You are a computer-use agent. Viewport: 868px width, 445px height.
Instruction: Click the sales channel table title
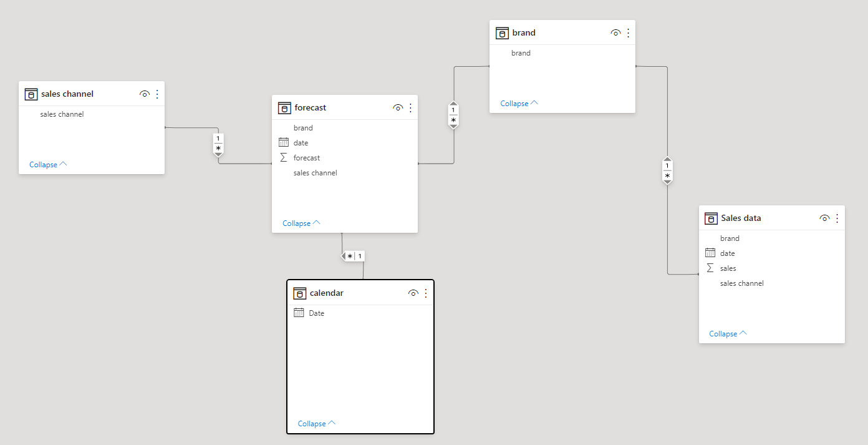(x=67, y=94)
